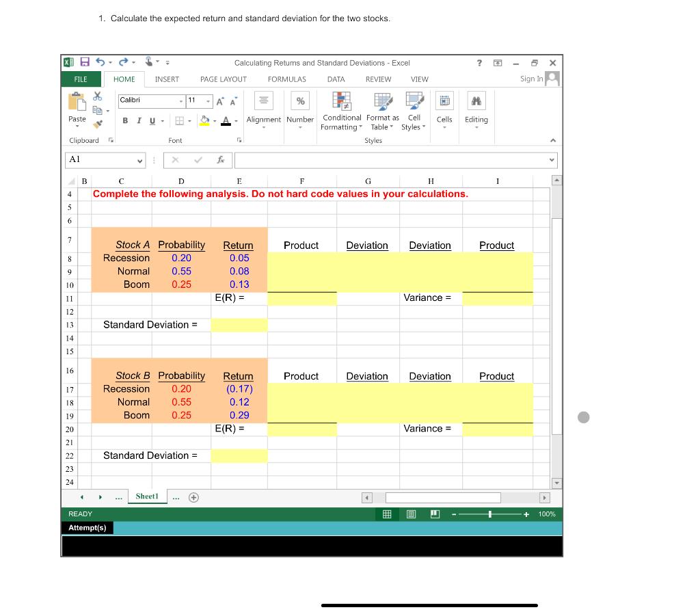Open Conditional Formatting menu
The image size is (700, 612).
(x=342, y=111)
